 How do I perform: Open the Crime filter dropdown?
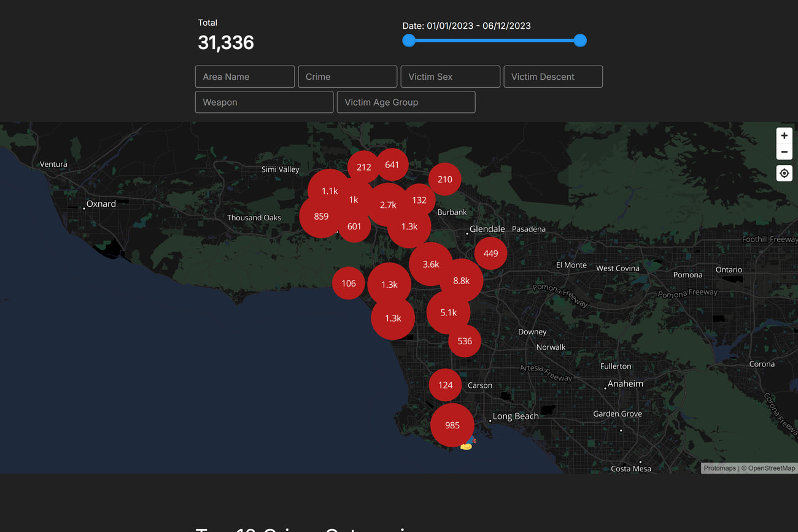coord(347,77)
